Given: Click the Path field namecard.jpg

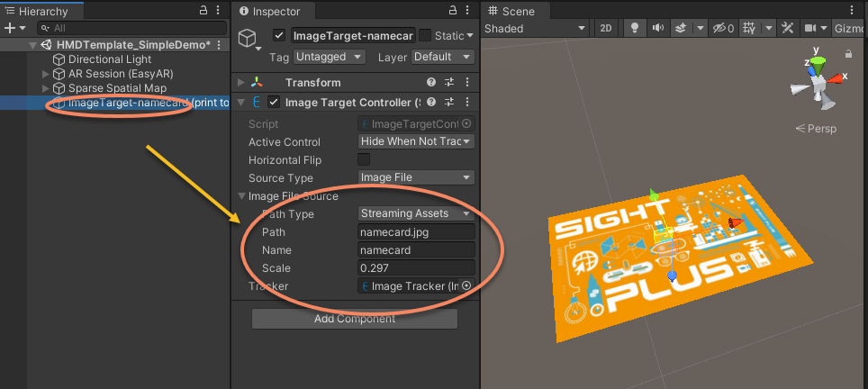Looking at the screenshot, I should pos(416,231).
